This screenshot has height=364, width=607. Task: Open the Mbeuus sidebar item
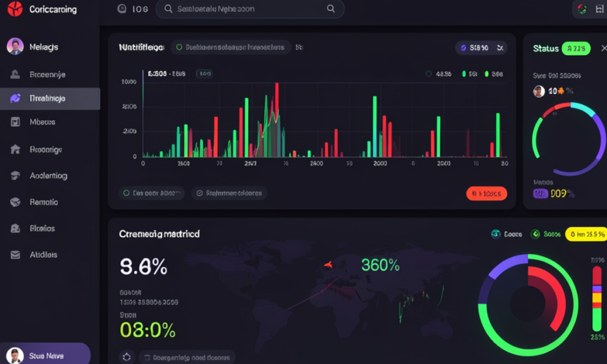(50, 122)
